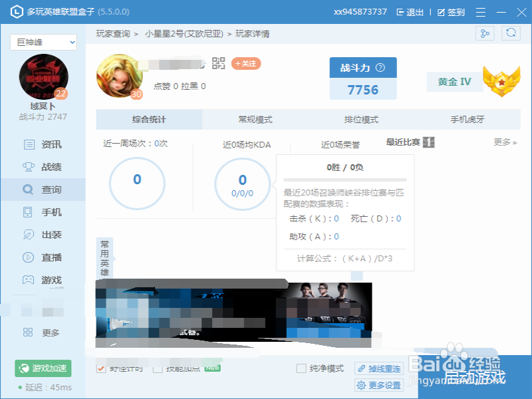This screenshot has width=532, height=399.
Task: Click the 玩家查询 breadcrumb link
Action: [x=113, y=34]
